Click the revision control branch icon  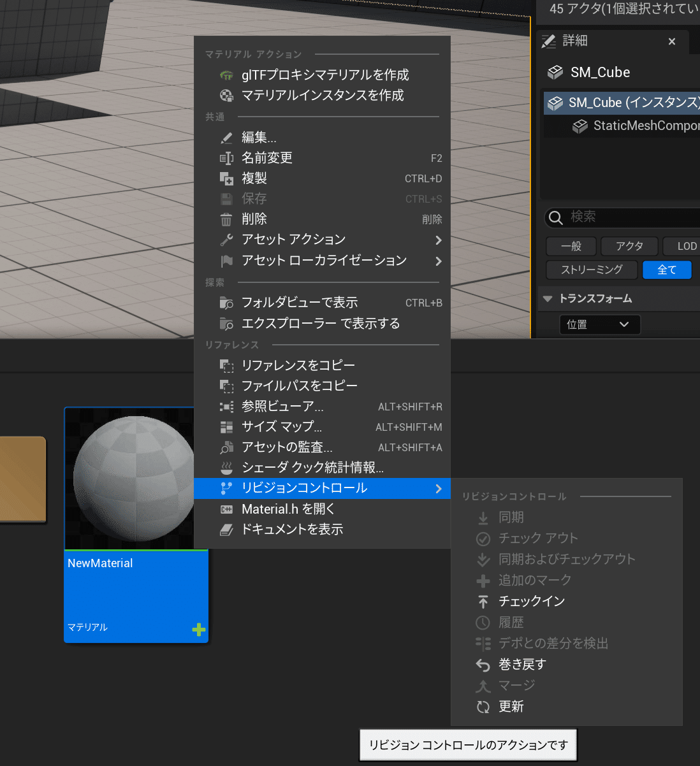coord(226,488)
